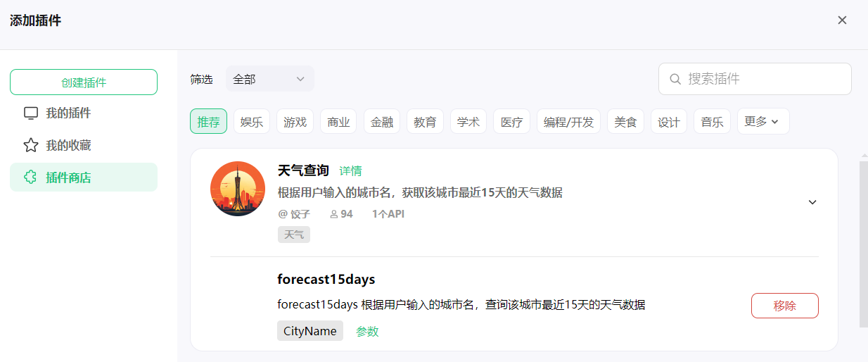The width and height of the screenshot is (868, 362).
Task: Select the 音乐 category tab
Action: [x=712, y=121]
